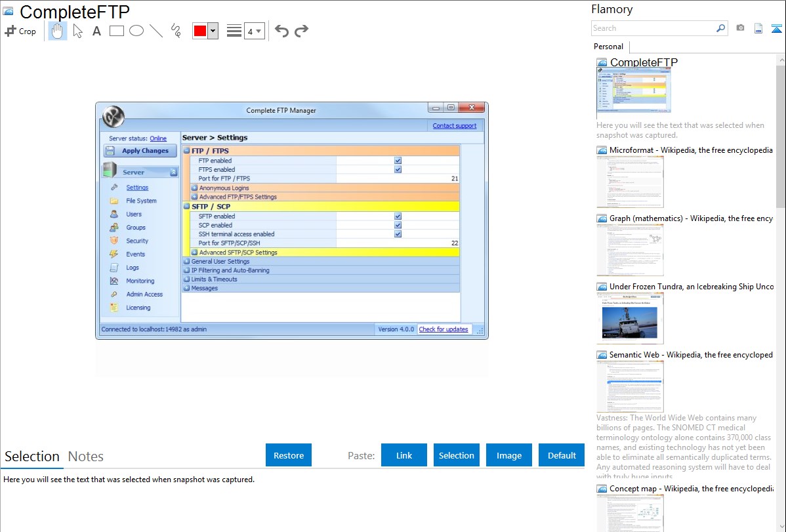The image size is (786, 532).
Task: Pick the ellipse drawing tool
Action: tap(136, 31)
